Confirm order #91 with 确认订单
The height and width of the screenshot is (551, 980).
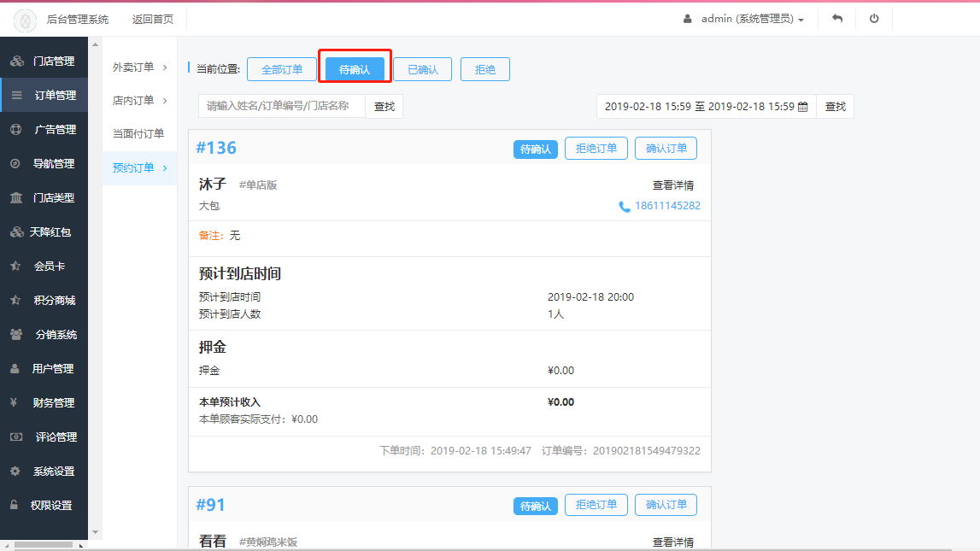666,505
